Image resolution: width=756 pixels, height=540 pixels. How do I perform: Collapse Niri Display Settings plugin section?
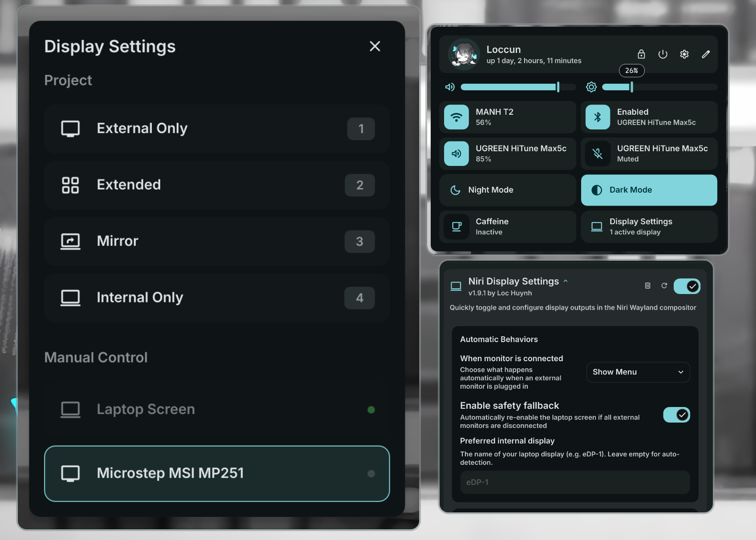pos(566,281)
